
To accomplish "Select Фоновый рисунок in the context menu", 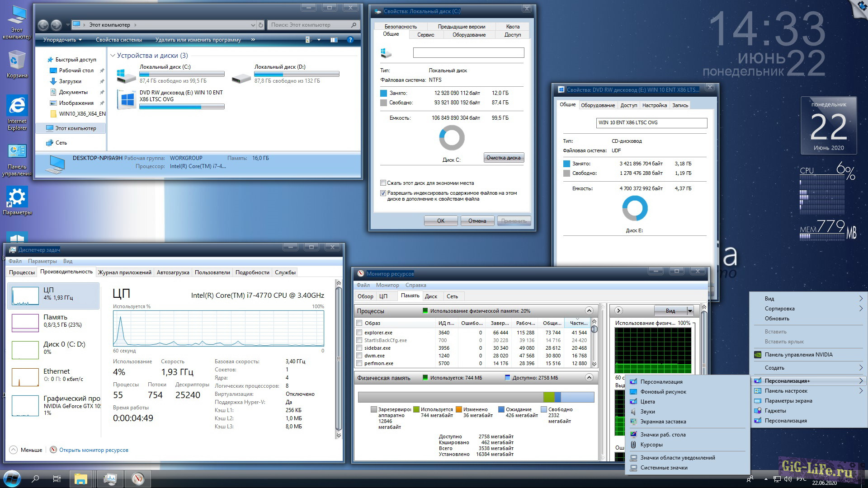I will pos(663,392).
